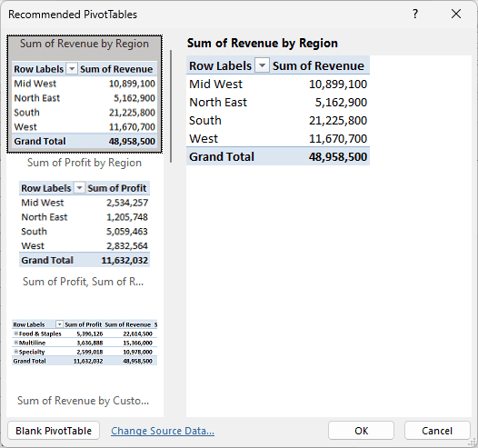Click 21,225,800 in the large preview
This screenshot has width=478, height=448.
[x=338, y=120]
